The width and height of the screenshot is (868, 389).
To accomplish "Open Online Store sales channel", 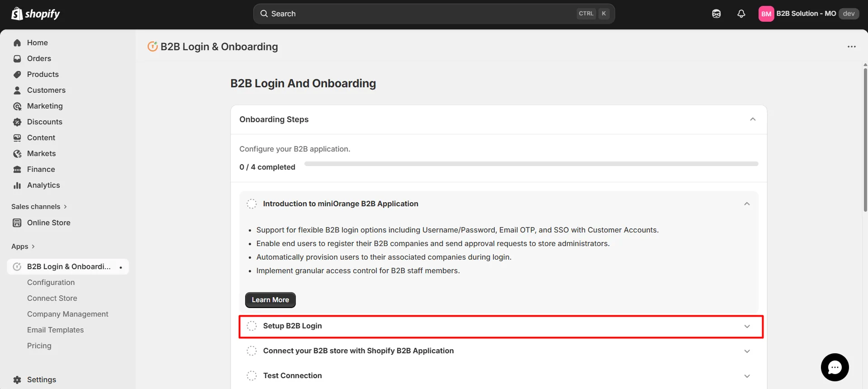I will click(49, 223).
